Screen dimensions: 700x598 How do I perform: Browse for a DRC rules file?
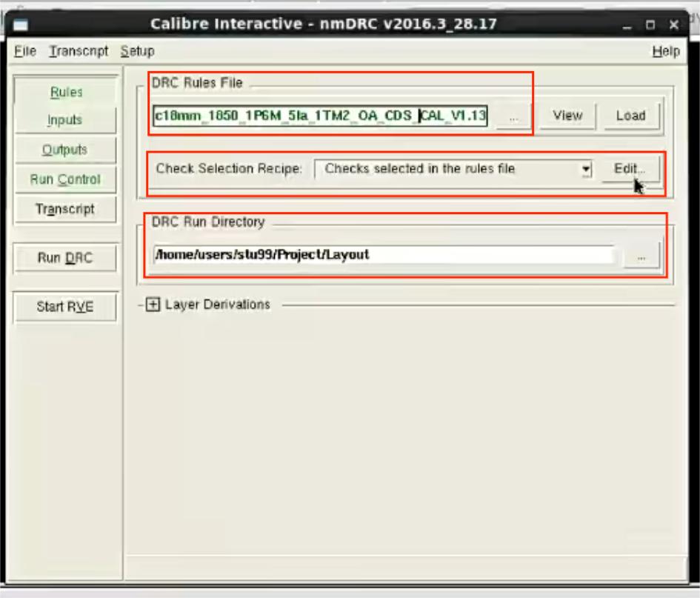coord(513,117)
